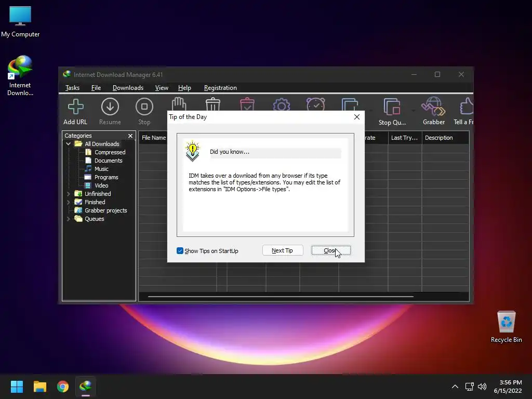Select the Music category
Viewport: 532px width, 399px height.
pyautogui.click(x=101, y=169)
